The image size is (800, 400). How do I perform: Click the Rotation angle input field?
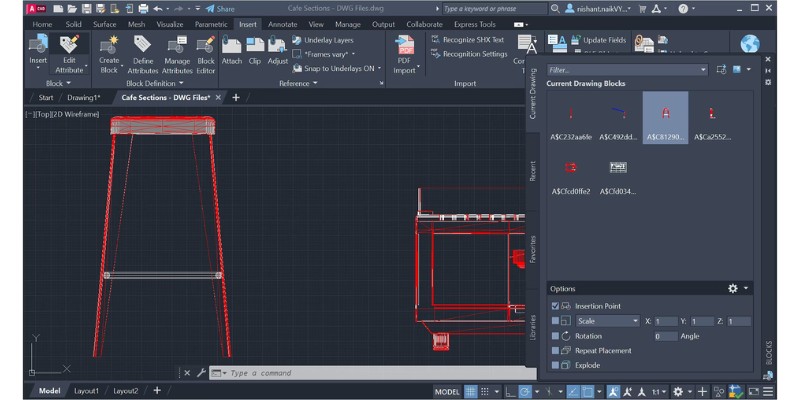tap(666, 336)
